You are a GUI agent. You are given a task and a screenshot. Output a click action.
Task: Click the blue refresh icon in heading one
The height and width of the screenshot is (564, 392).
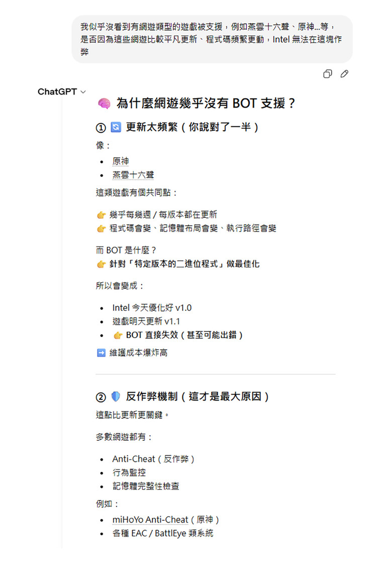click(x=116, y=127)
